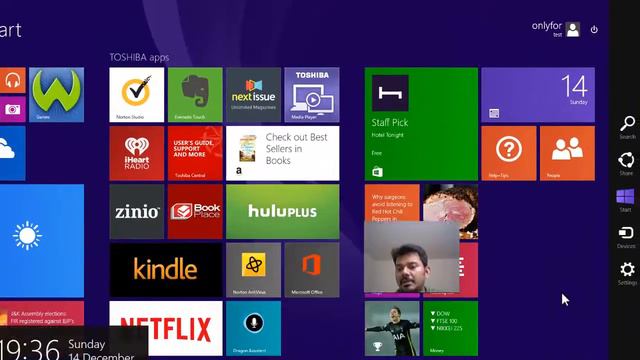
Task: Open the Wild Tangent Games tile
Action: 56,95
